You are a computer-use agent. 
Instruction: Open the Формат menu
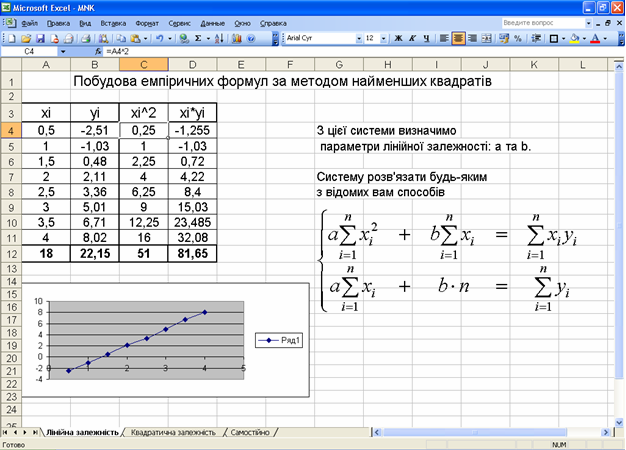tap(147, 23)
